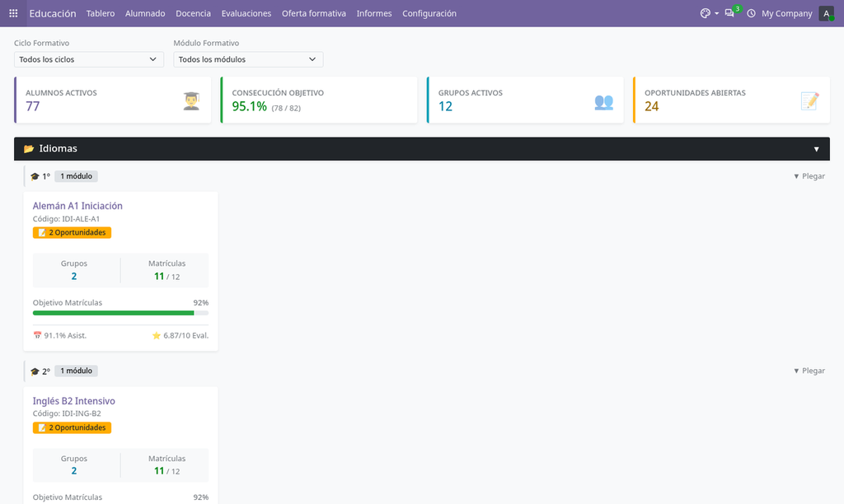Image resolution: width=844 pixels, height=504 pixels.
Task: Click the 2 Oportunidades badge under Inglés B2
Action: click(73, 427)
